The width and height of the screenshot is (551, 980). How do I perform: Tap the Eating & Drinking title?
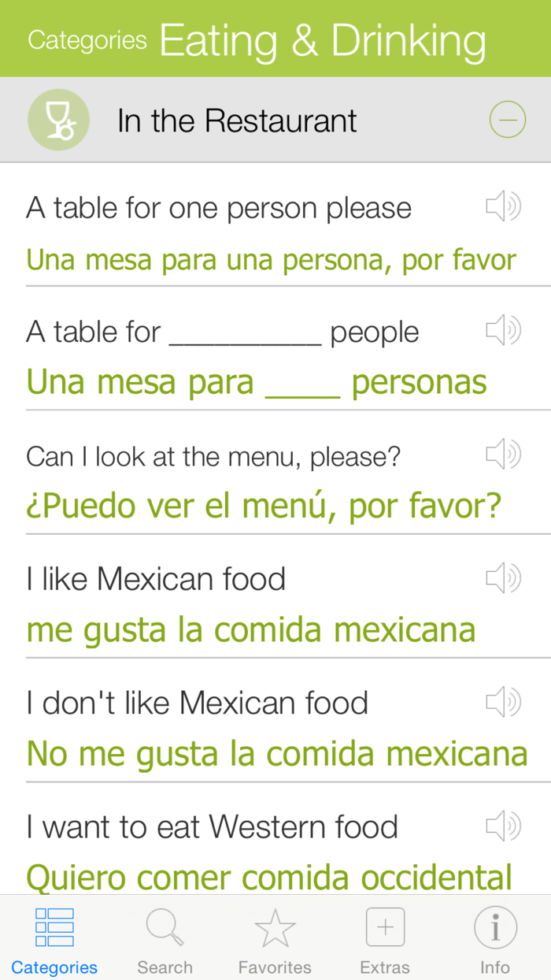[323, 39]
